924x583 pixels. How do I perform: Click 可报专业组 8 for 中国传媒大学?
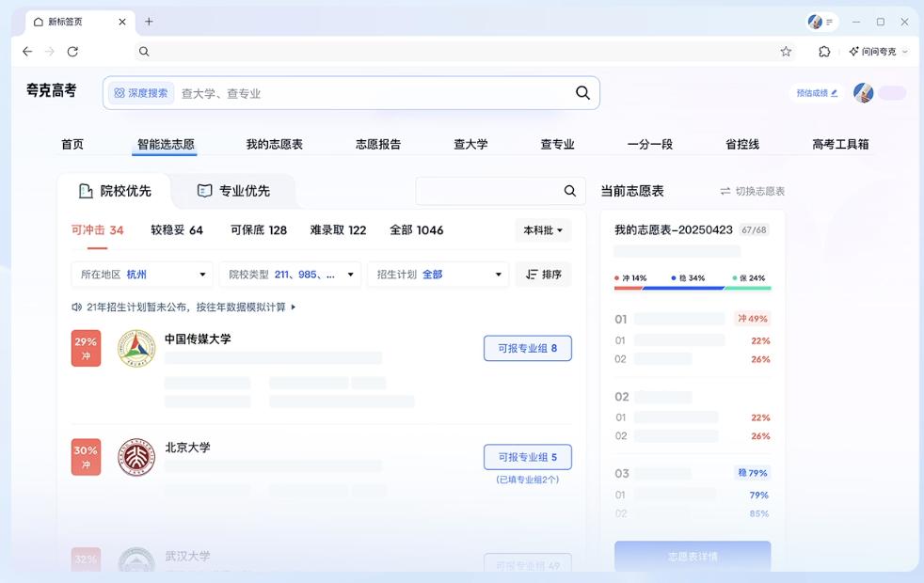click(528, 348)
